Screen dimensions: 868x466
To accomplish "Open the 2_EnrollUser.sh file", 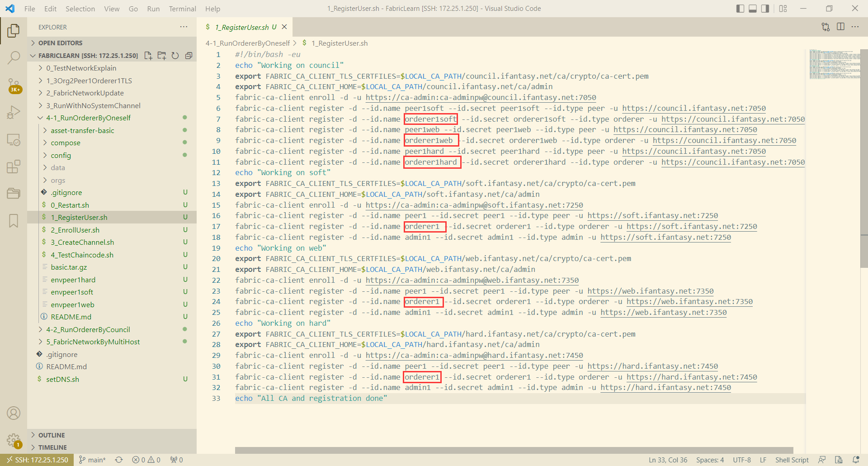I will tap(75, 230).
